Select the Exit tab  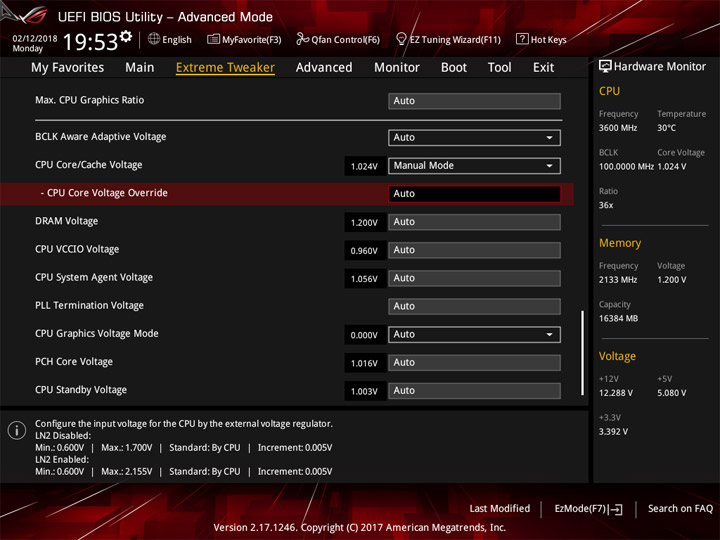coord(543,68)
